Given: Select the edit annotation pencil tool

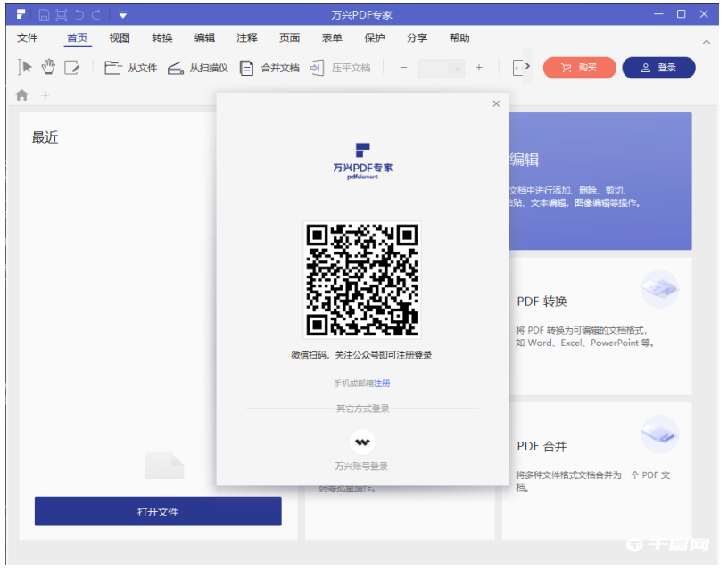Looking at the screenshot, I should (x=73, y=68).
